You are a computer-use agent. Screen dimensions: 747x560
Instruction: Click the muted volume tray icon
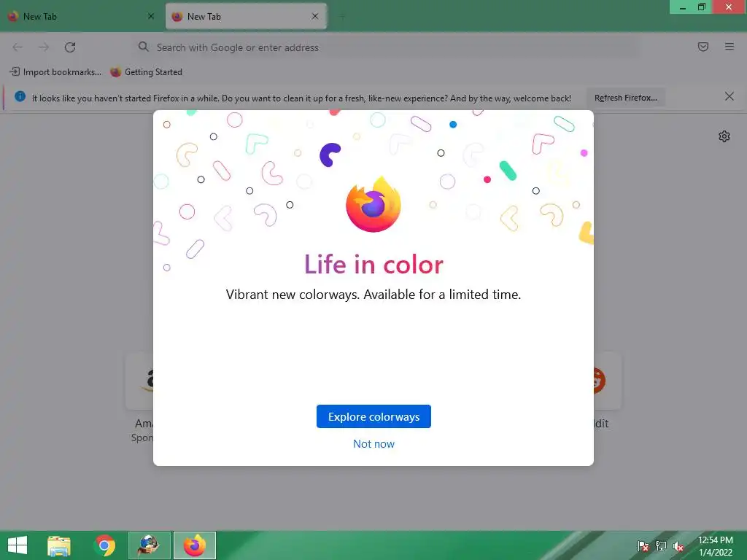point(678,546)
